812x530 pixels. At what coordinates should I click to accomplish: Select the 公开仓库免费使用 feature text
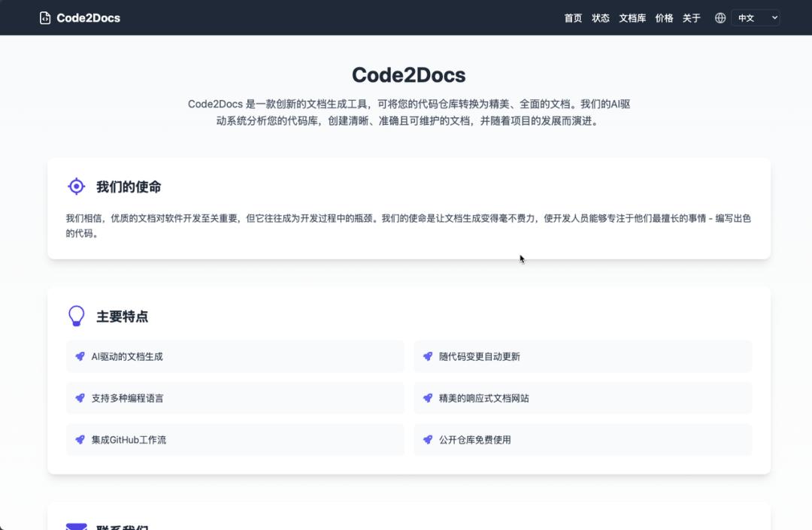tap(474, 440)
